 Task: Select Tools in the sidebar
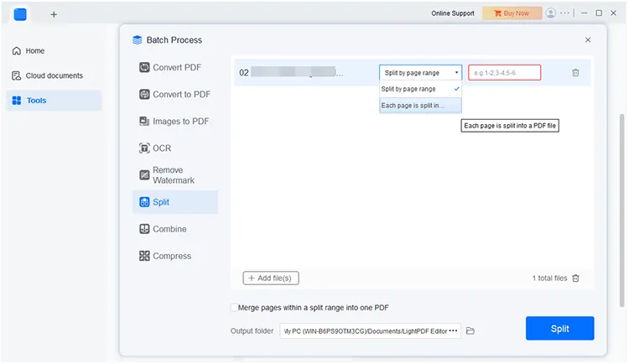54,101
